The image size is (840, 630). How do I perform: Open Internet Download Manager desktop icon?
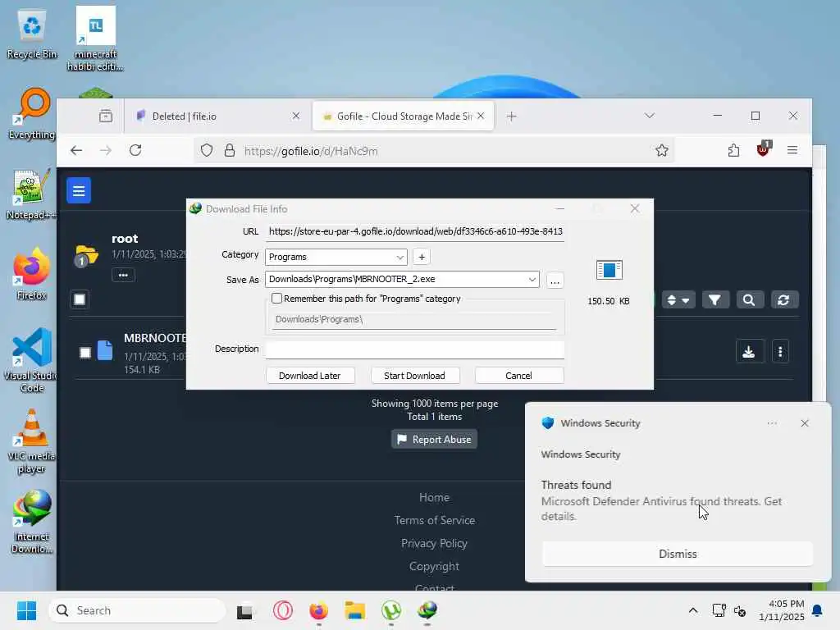tap(32, 522)
